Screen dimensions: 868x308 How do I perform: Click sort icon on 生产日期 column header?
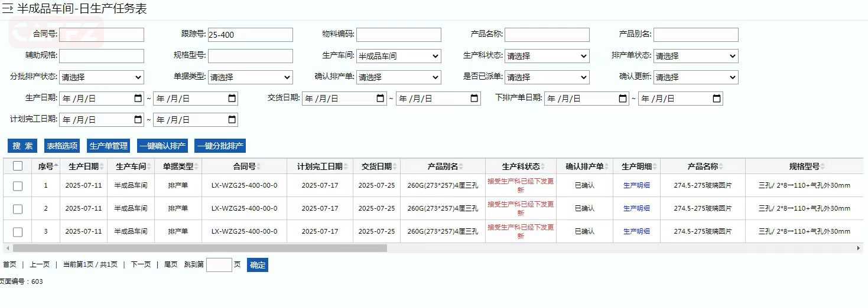point(102,167)
